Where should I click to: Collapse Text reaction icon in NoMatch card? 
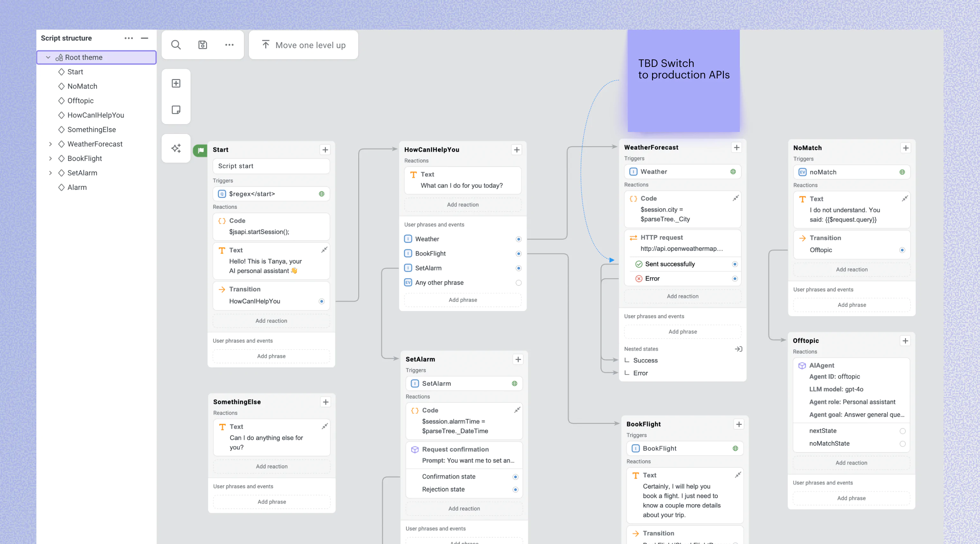[905, 199]
